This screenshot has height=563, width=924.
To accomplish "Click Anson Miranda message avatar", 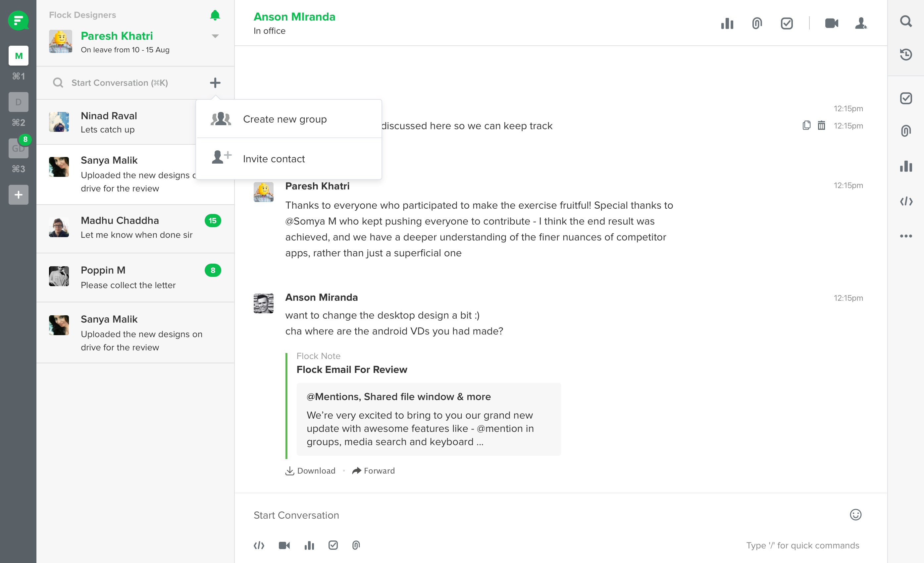I will pyautogui.click(x=263, y=303).
